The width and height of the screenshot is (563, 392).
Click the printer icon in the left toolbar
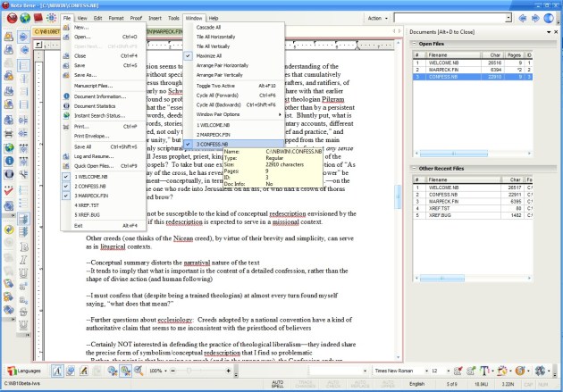(9, 133)
